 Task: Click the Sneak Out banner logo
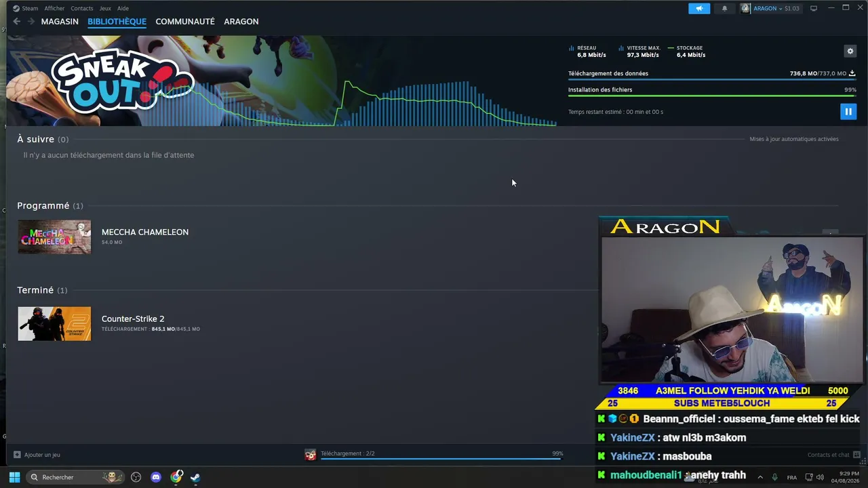[x=122, y=80]
